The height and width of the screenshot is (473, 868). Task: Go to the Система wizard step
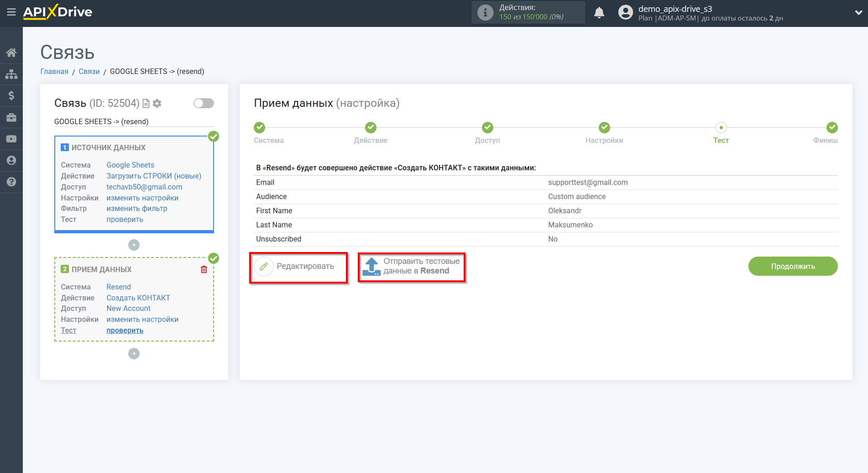(x=259, y=128)
